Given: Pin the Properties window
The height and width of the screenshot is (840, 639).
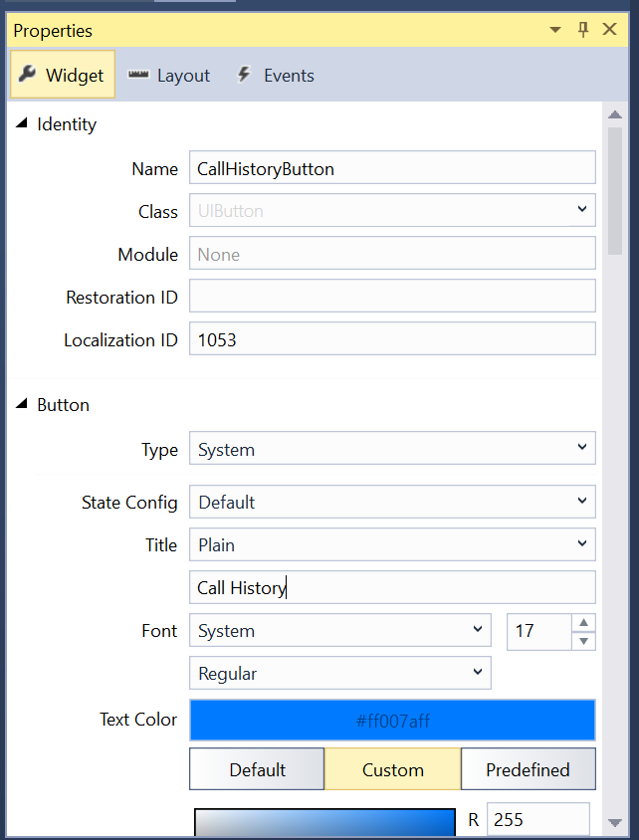Looking at the screenshot, I should click(x=583, y=30).
